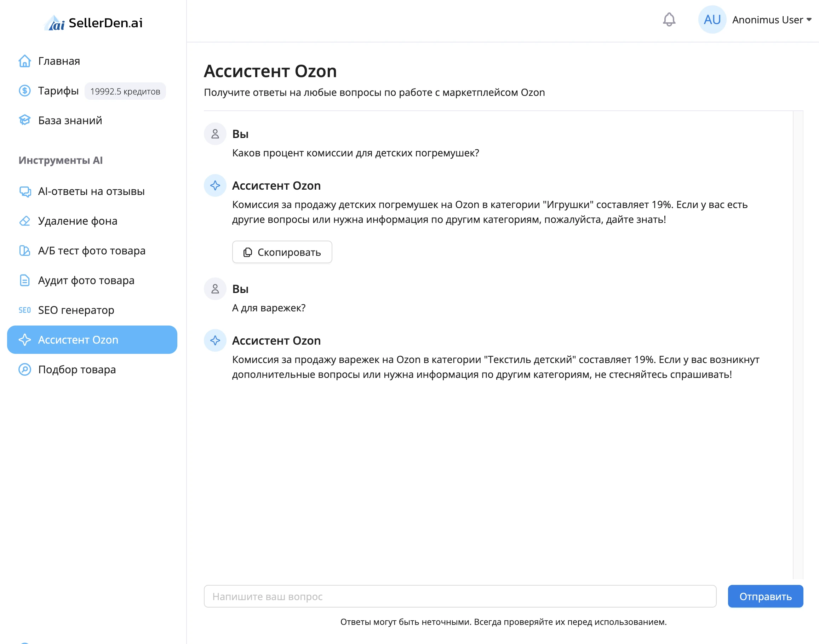Click user avatar next to погремушек question
The image size is (819, 644).
[215, 133]
